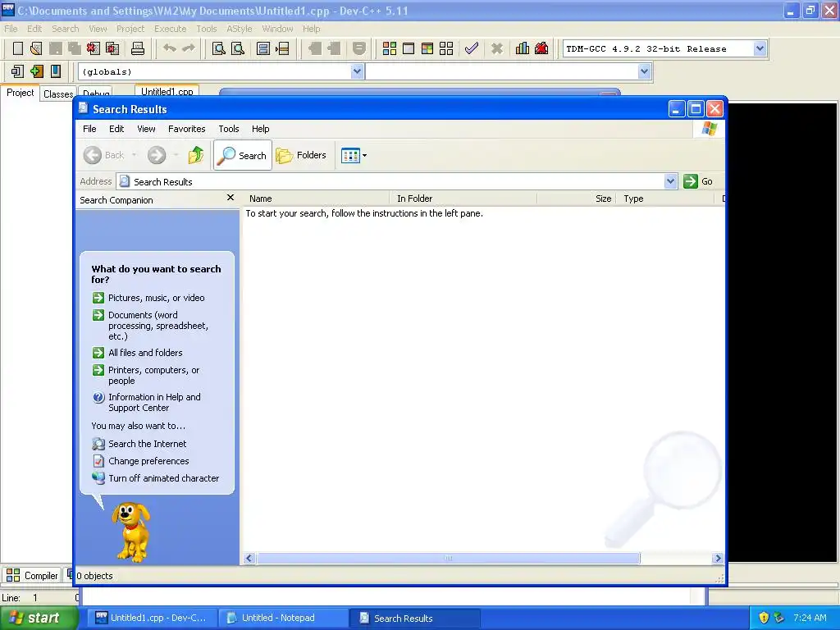Click the Close All icon in Dev-C++ toolbar
The height and width of the screenshot is (630, 840).
click(112, 48)
